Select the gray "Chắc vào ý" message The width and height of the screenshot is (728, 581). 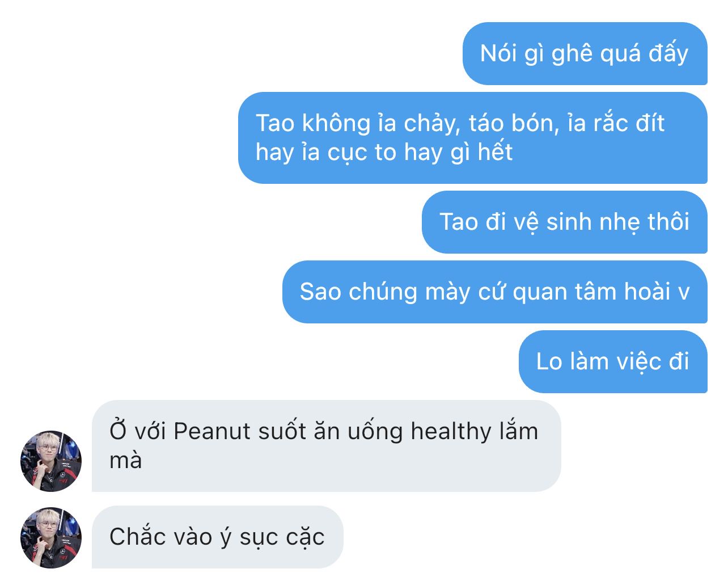218,537
